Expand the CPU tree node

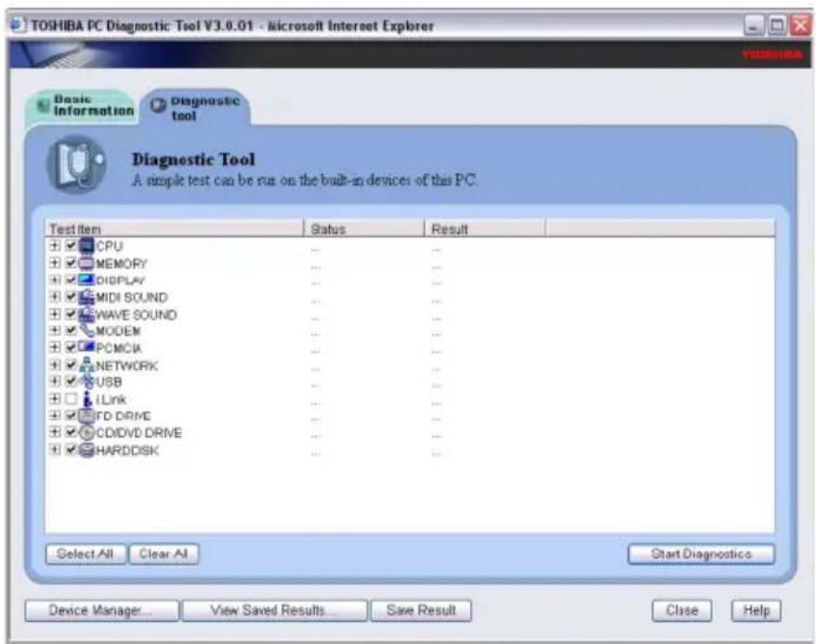[x=55, y=245]
